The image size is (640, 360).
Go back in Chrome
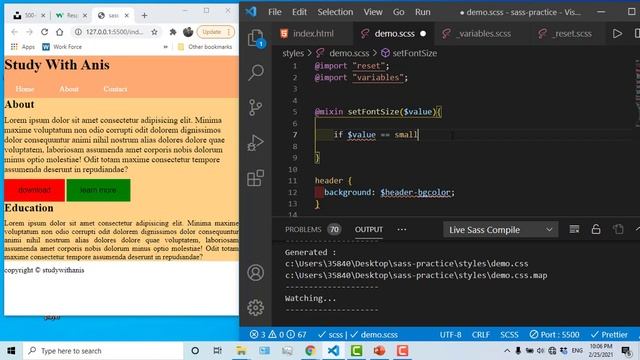tap(15, 32)
